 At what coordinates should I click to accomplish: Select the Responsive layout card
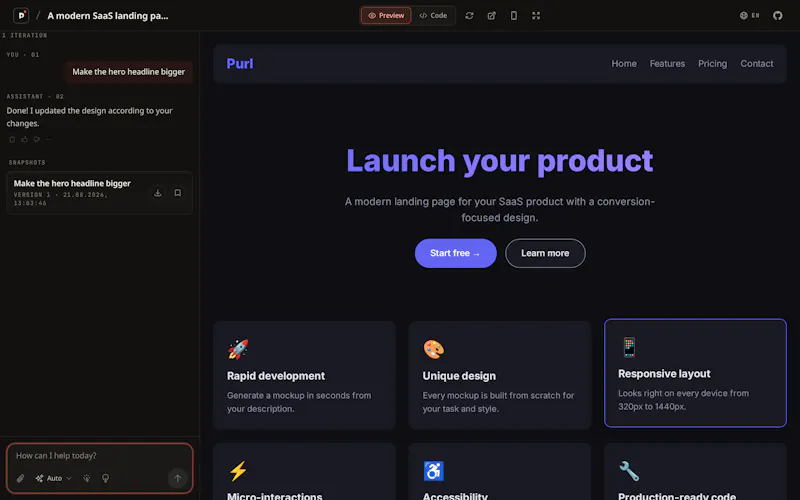[695, 373]
